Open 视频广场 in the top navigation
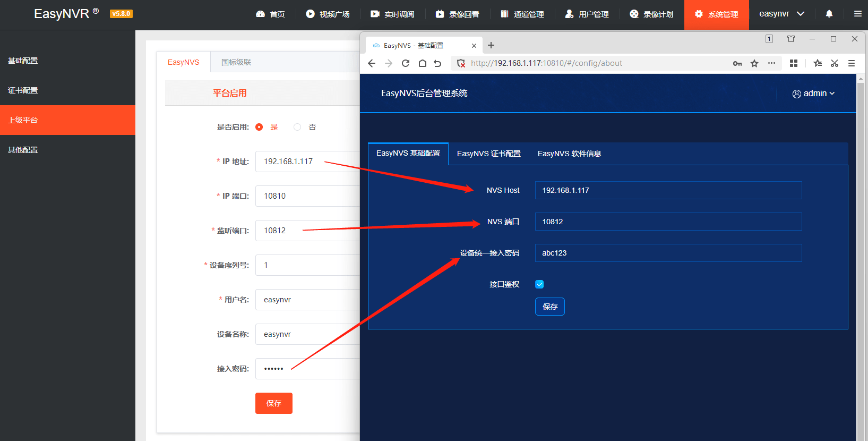Screen dimensions: 868x441 pos(328,14)
